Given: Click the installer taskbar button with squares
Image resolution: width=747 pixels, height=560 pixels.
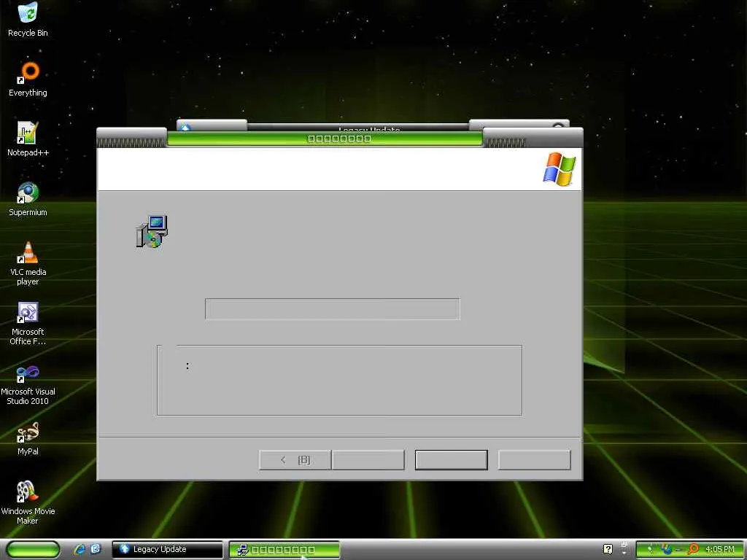Looking at the screenshot, I should [285, 550].
